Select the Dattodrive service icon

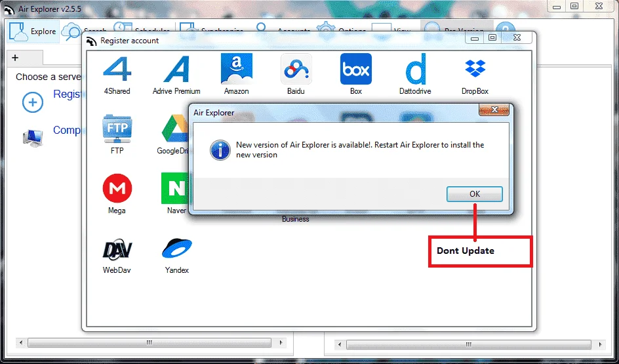(x=415, y=70)
